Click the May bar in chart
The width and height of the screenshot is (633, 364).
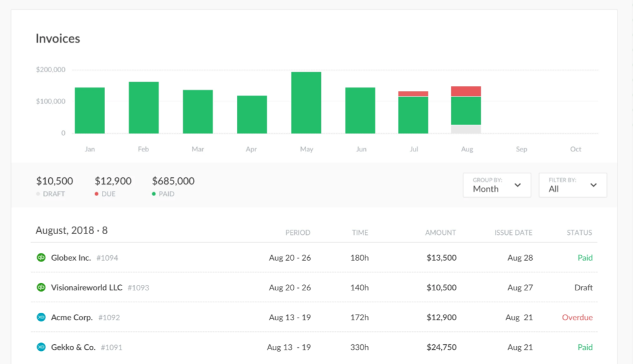coord(306,103)
